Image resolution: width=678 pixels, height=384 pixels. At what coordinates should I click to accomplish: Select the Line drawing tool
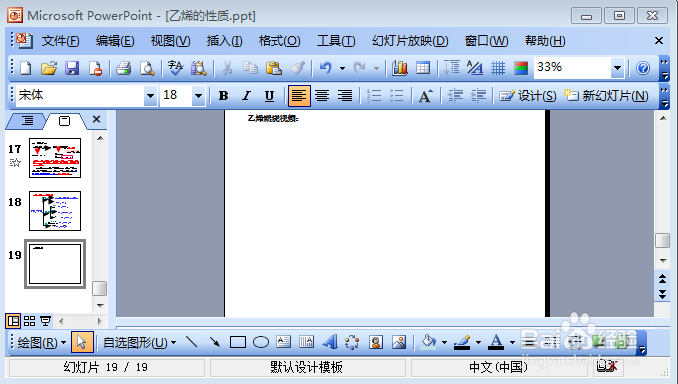[191, 342]
